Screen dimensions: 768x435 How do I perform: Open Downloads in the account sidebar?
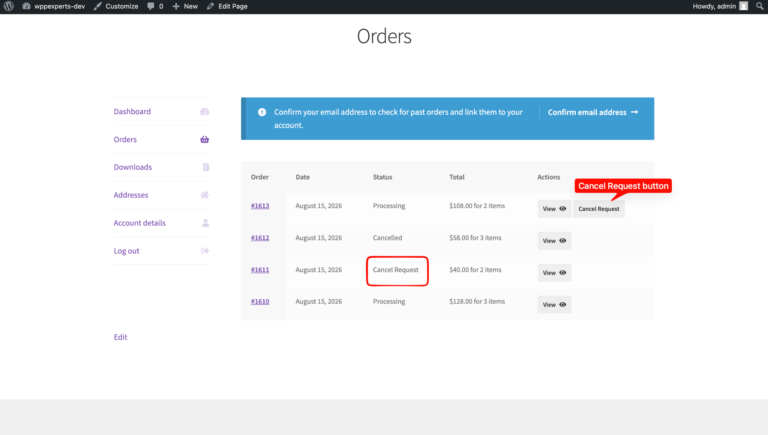tap(133, 167)
